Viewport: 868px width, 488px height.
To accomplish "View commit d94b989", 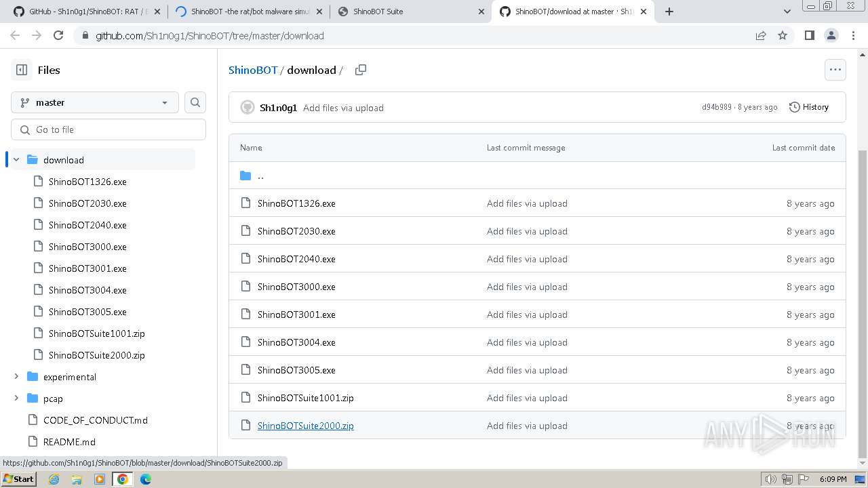I will [x=717, y=107].
